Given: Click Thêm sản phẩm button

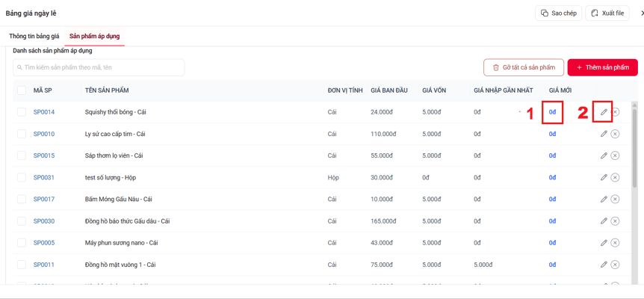Looking at the screenshot, I should [602, 67].
